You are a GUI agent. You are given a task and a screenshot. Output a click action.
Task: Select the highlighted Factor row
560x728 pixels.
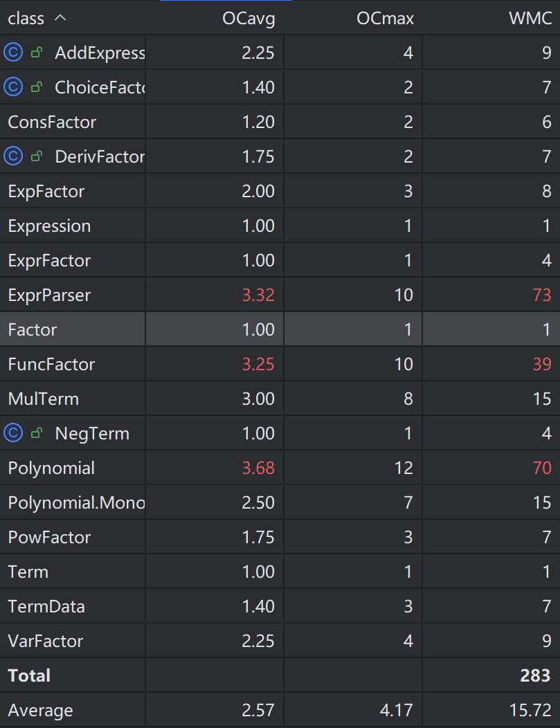pos(280,329)
